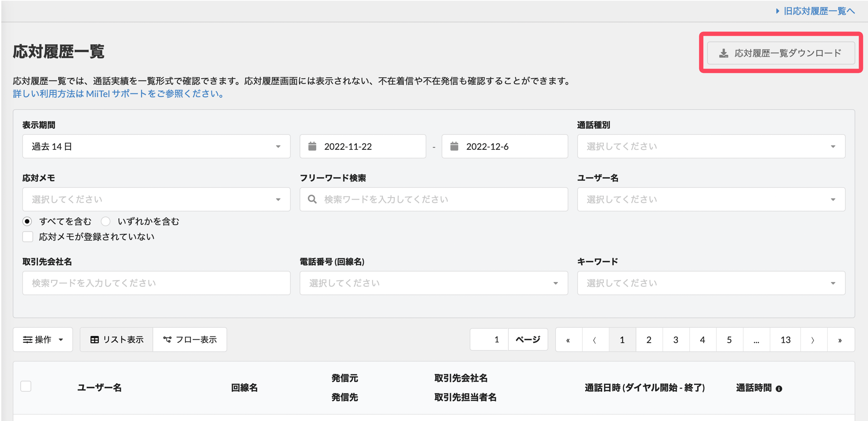Open the 旧応対履歴一覧へ link
The height and width of the screenshot is (421, 868).
(815, 11)
